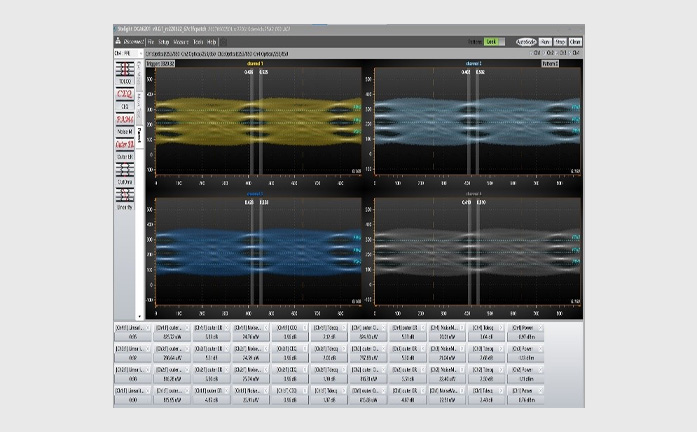Switch to the Pam4 vertical tab
This screenshot has width=697, height=432.
click(x=139, y=135)
